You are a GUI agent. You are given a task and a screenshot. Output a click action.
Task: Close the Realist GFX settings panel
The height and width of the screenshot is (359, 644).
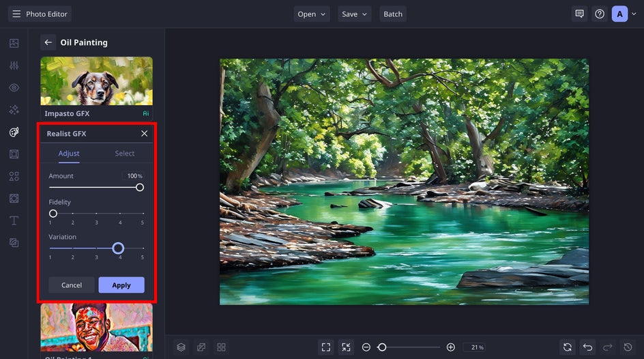pyautogui.click(x=144, y=134)
